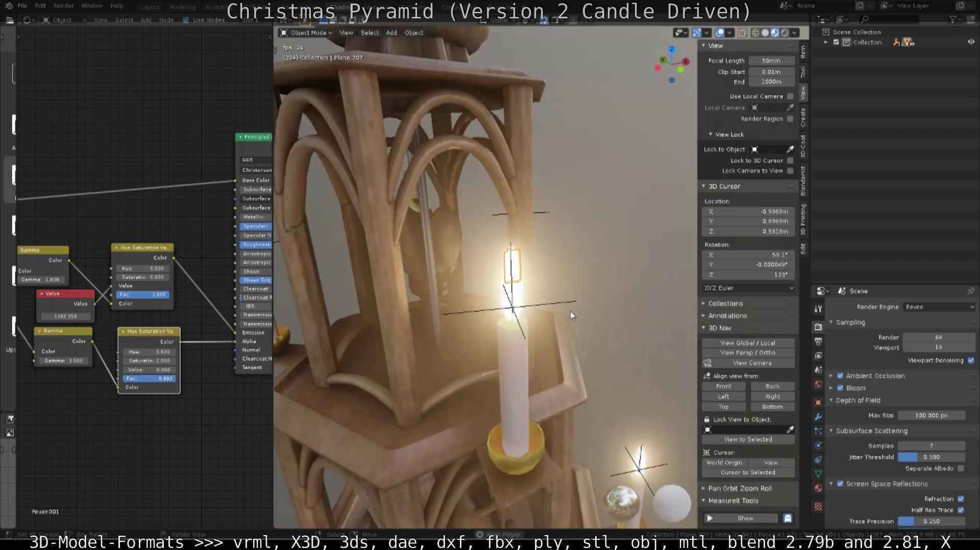This screenshot has height=550, width=980.
Task: Click the red X axis on the gizmo
Action: point(685,61)
